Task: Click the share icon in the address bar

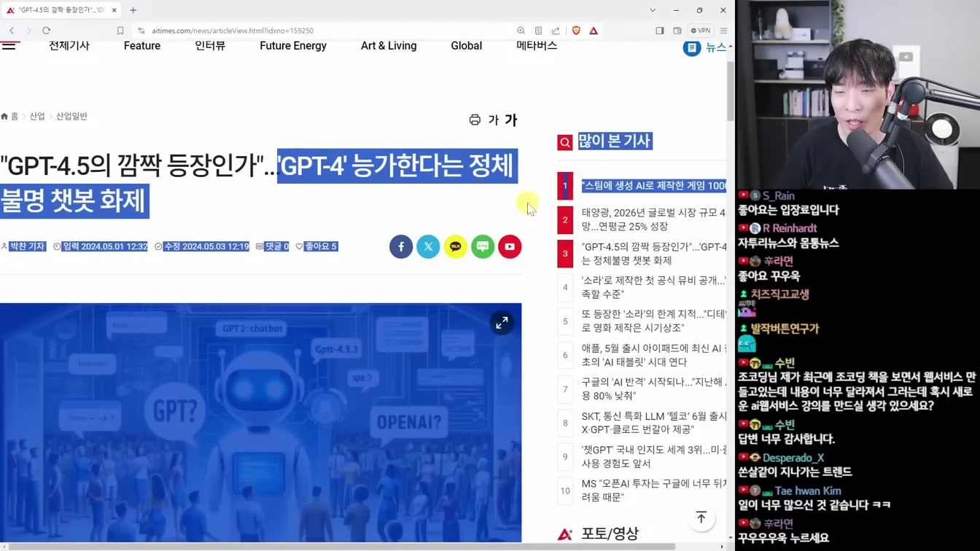Action: click(556, 31)
